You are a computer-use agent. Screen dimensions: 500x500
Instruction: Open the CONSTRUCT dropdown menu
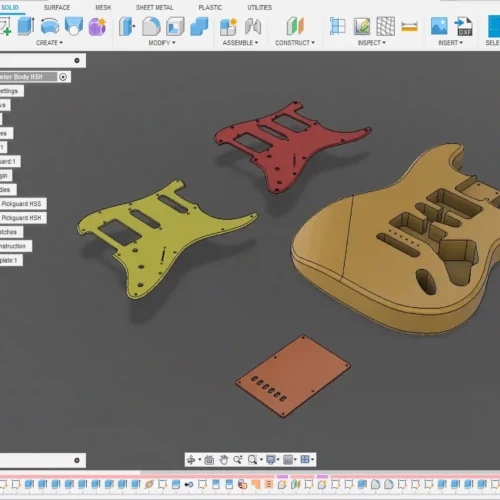(x=295, y=43)
